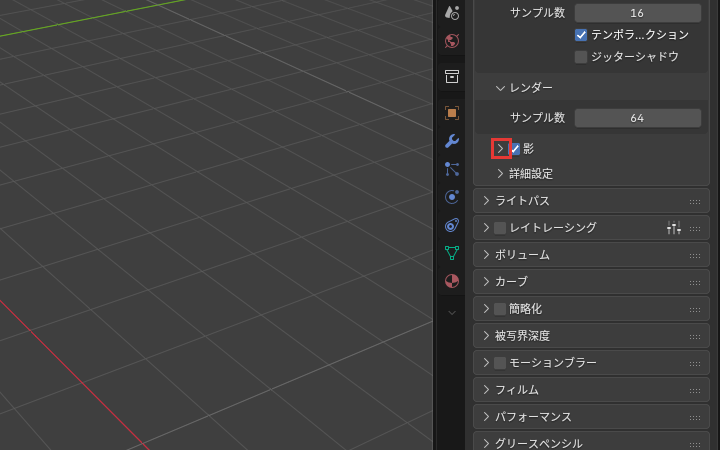Screen dimensions: 720x450
Task: Expand the フィルム panel
Action: pyautogui.click(x=486, y=389)
